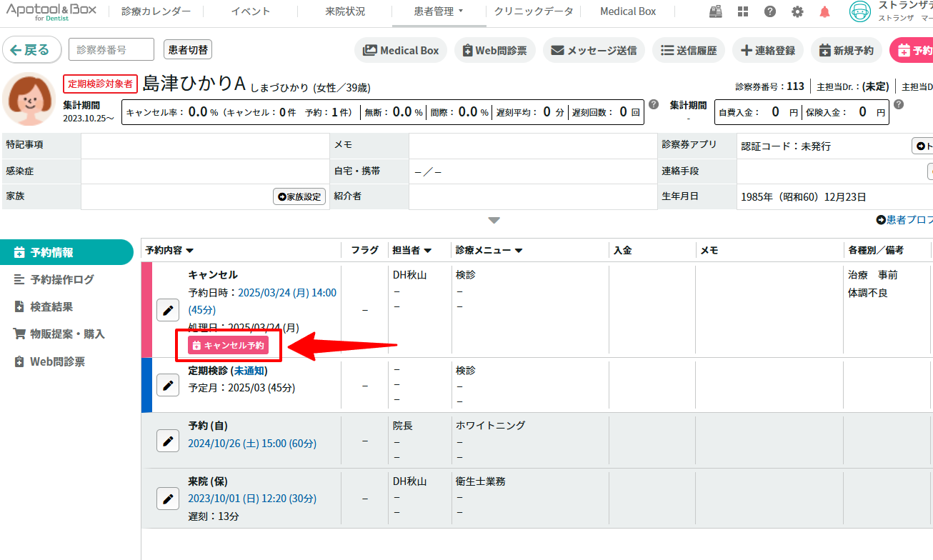This screenshot has width=933, height=560.
Task: Click the 2024/10/26 appointment date link
Action: point(251,444)
